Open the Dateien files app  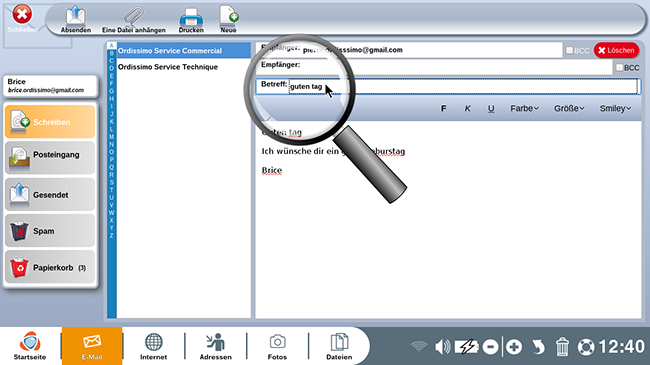(x=339, y=346)
